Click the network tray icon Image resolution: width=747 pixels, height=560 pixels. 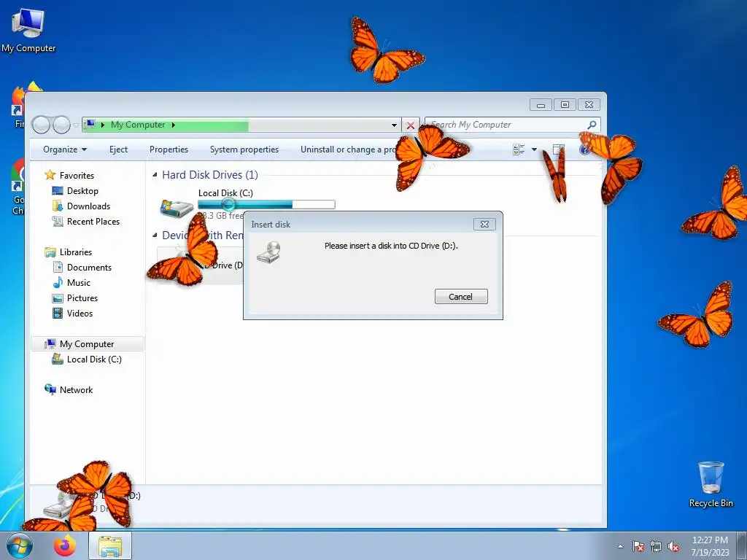click(x=656, y=546)
